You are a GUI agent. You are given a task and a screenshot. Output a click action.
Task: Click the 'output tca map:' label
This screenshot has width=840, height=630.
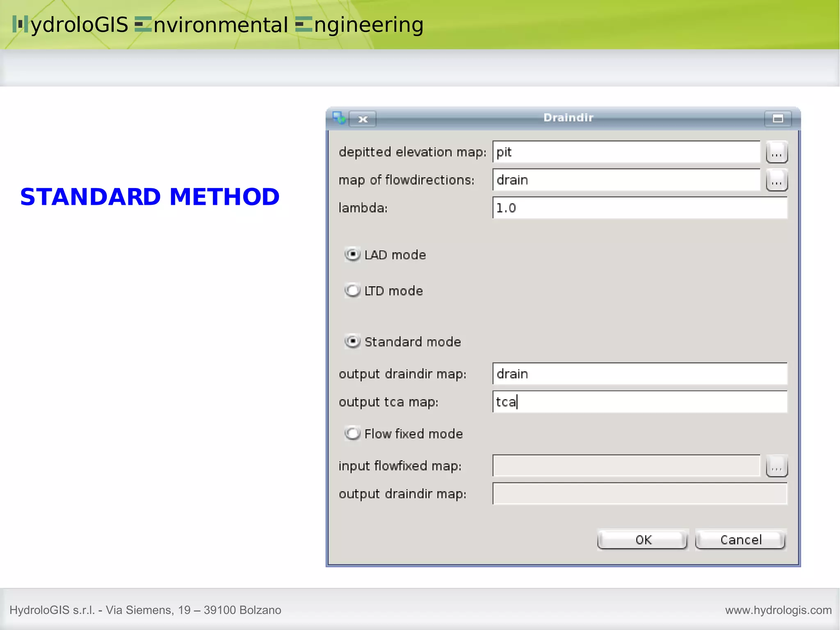tap(388, 402)
